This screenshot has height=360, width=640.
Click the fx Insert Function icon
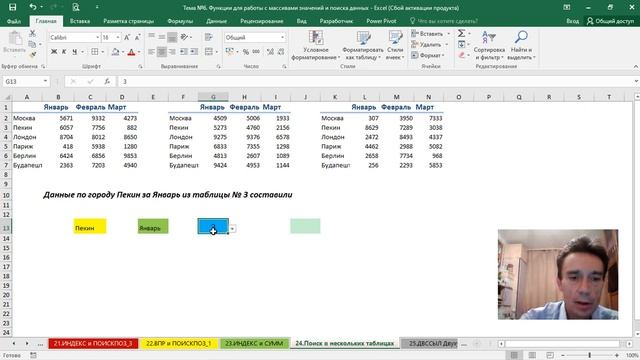pos(107,81)
